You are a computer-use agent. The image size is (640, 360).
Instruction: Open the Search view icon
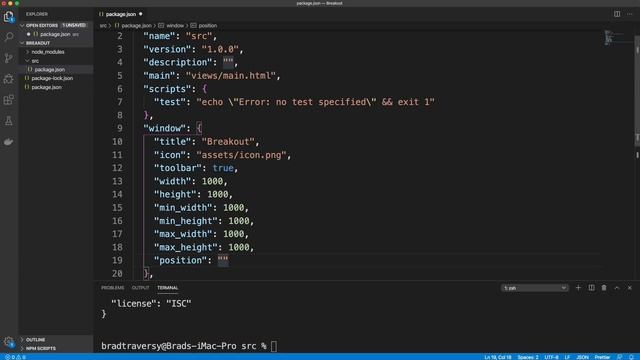pyautogui.click(x=9, y=37)
